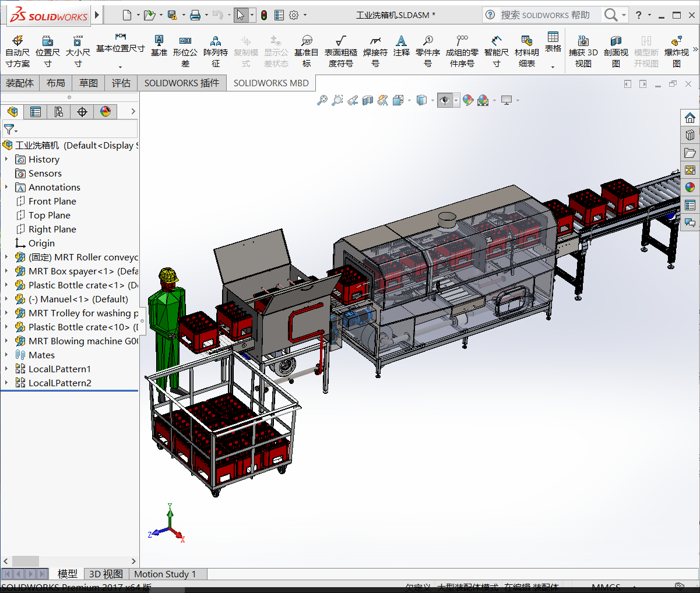
Task: Open the SOLIDWORKS Resources home task pane
Action: 690,118
